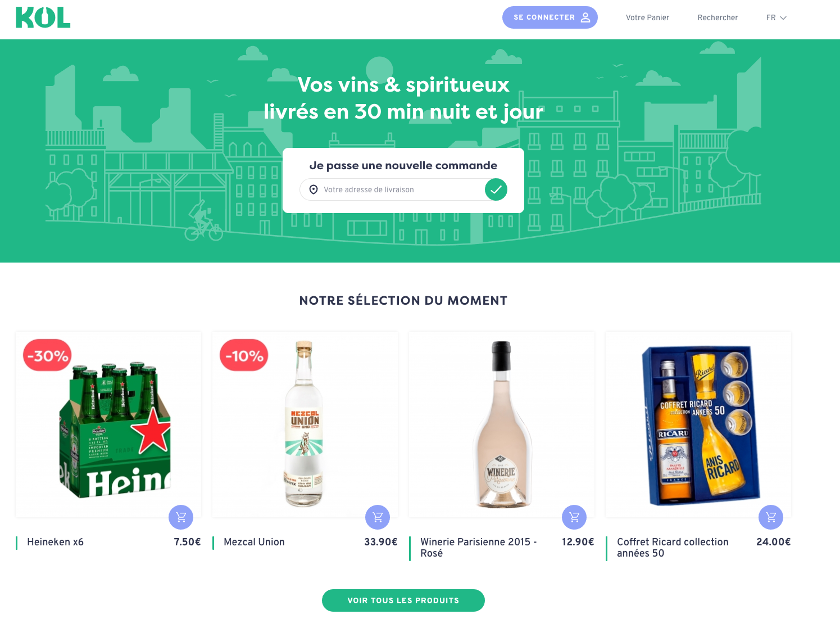Open the Heineken x6 product title
840x628 pixels.
pyautogui.click(x=55, y=542)
